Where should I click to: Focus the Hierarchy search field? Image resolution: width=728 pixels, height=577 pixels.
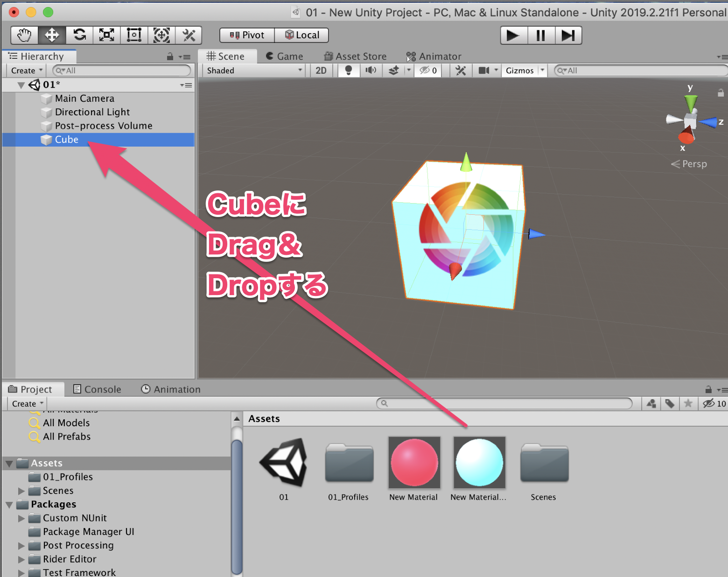click(x=121, y=70)
